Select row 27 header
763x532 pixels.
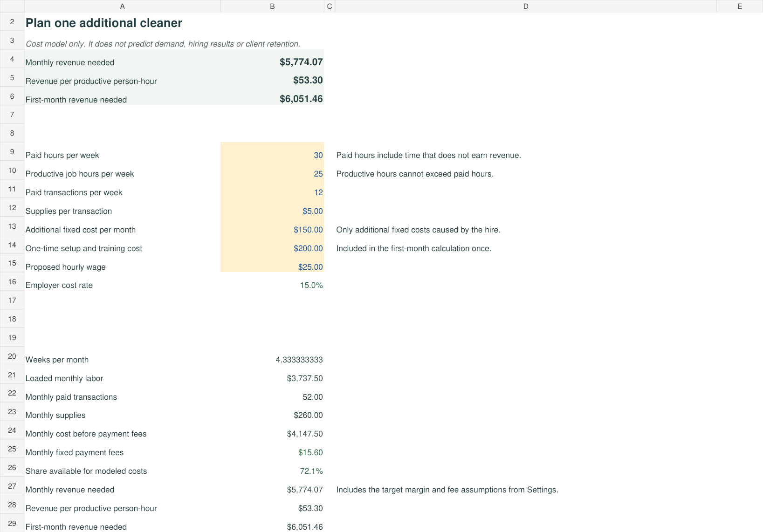click(x=12, y=486)
